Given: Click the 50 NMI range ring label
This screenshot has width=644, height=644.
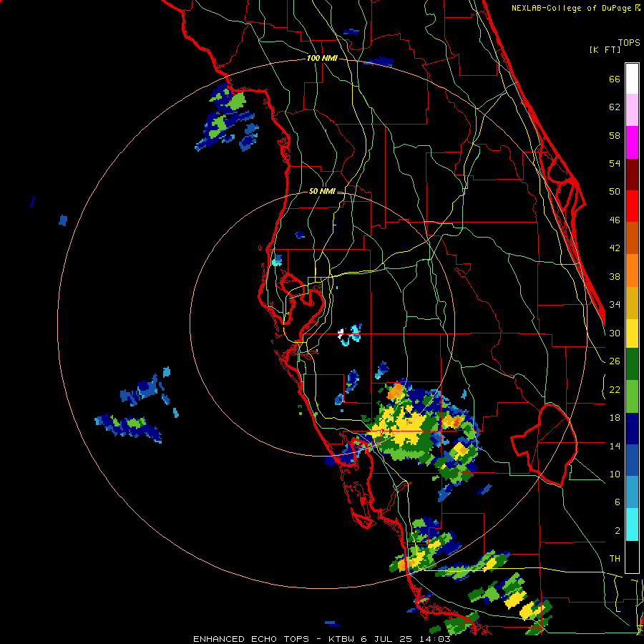Looking at the screenshot, I should click(x=322, y=191).
